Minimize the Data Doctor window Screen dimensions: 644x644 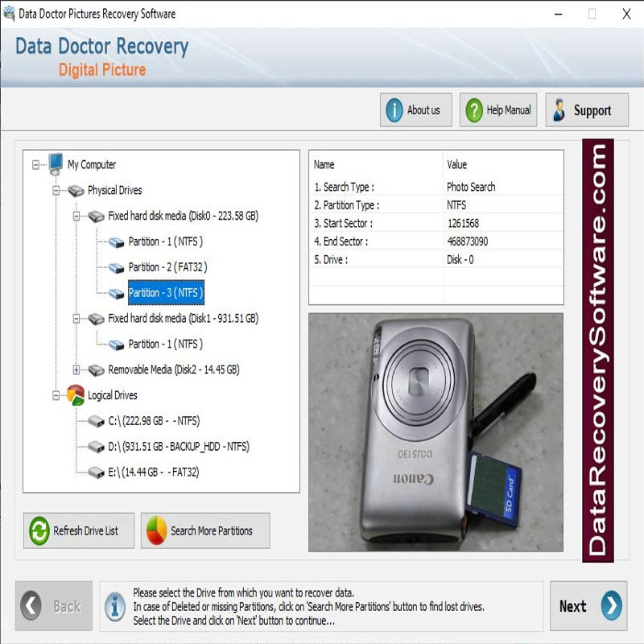558,14
